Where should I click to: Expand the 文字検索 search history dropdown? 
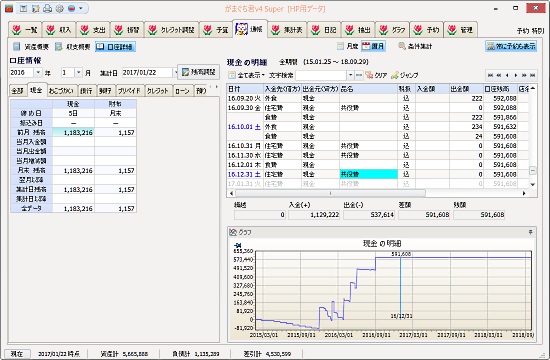click(x=350, y=75)
